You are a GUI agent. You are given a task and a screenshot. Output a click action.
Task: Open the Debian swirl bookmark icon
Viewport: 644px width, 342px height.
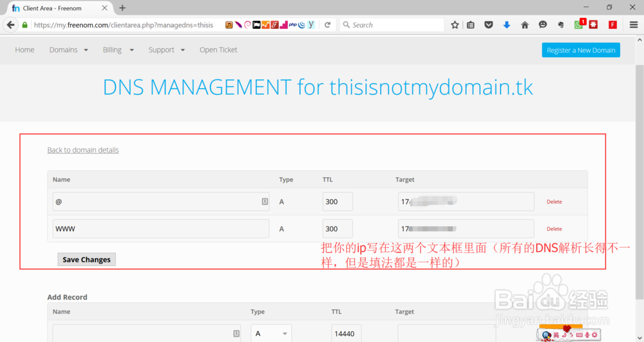tap(248, 24)
